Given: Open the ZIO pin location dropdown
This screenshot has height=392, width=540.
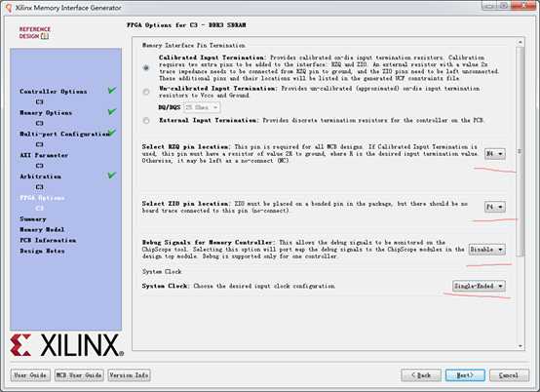Looking at the screenshot, I should [x=495, y=207].
